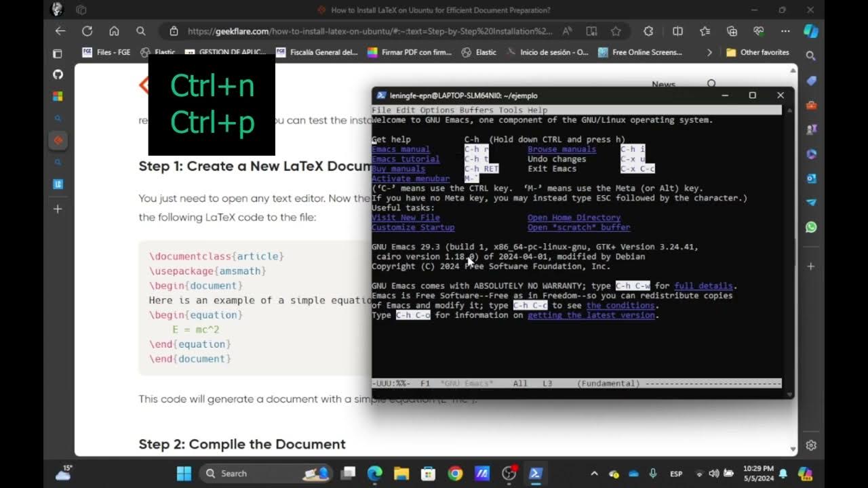Customize Edge sidebar with plus icon
This screenshot has height=488, width=868.
tap(811, 266)
